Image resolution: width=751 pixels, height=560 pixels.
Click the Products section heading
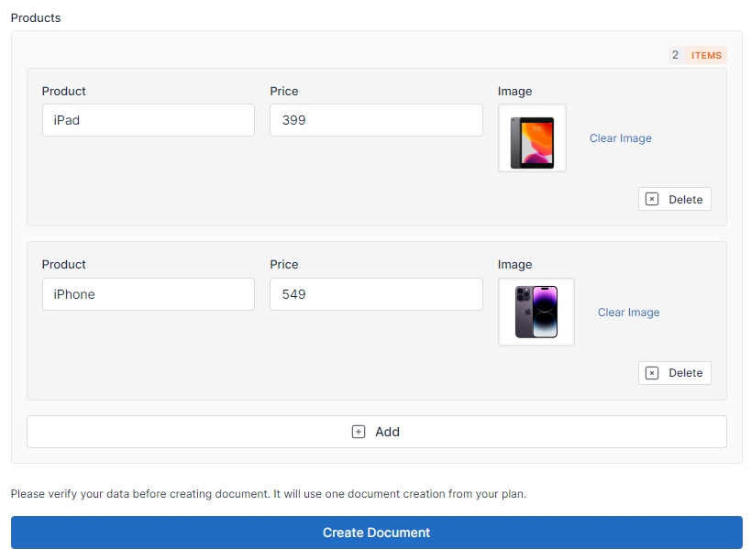pos(36,17)
